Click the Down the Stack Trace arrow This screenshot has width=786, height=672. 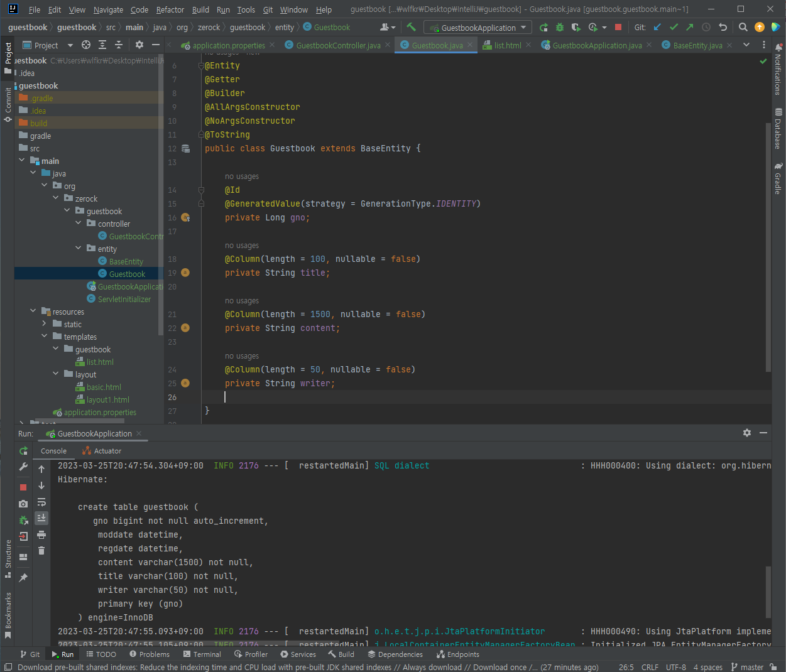click(41, 485)
